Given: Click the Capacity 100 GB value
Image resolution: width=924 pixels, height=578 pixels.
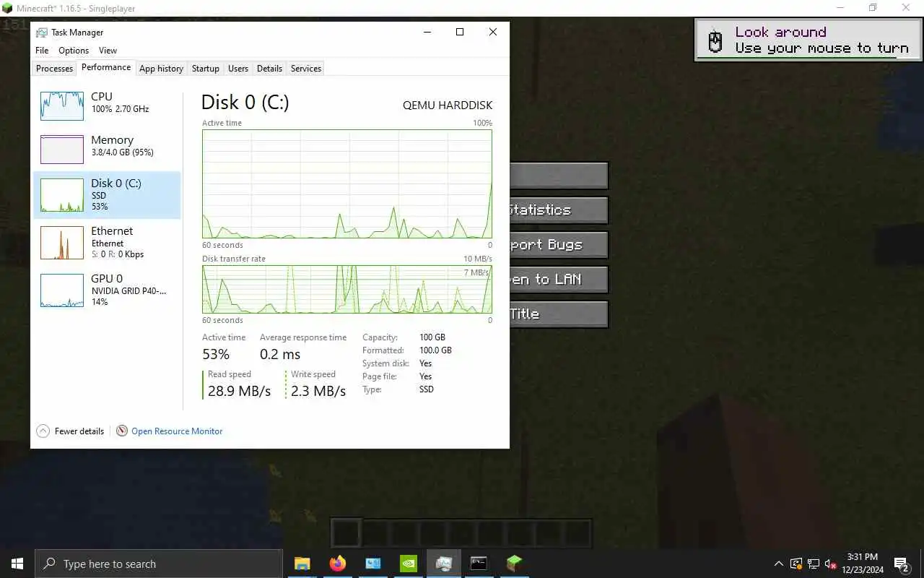Looking at the screenshot, I should (x=432, y=337).
